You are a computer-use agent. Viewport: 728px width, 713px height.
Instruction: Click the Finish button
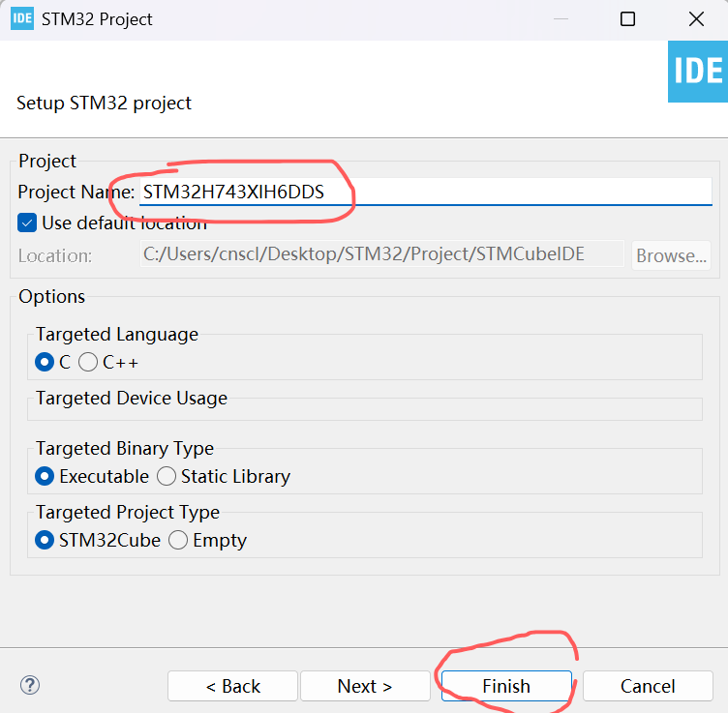506,686
